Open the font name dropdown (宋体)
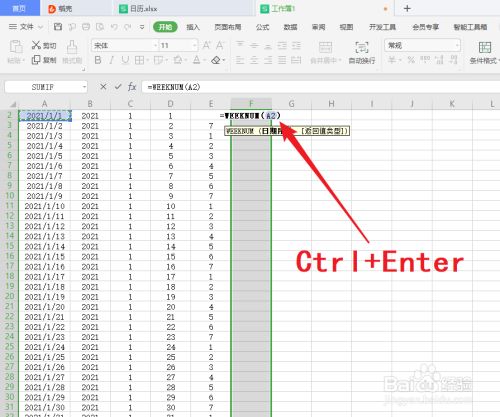 click(x=155, y=45)
